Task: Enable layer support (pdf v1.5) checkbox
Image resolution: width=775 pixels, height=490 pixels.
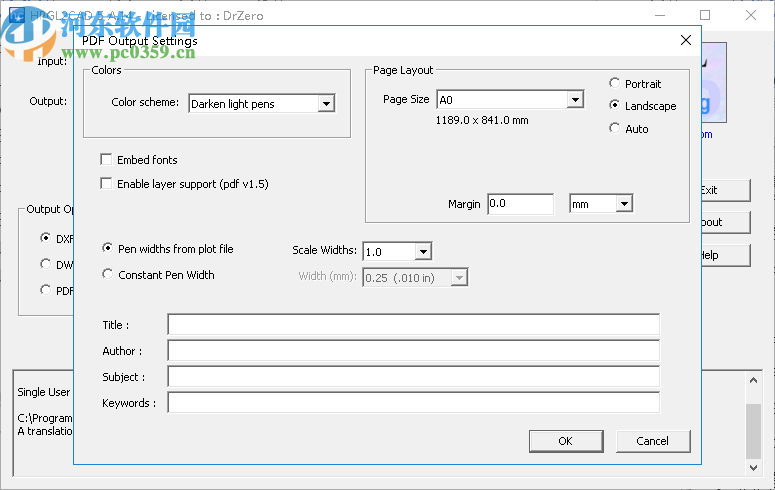Action: click(x=106, y=183)
